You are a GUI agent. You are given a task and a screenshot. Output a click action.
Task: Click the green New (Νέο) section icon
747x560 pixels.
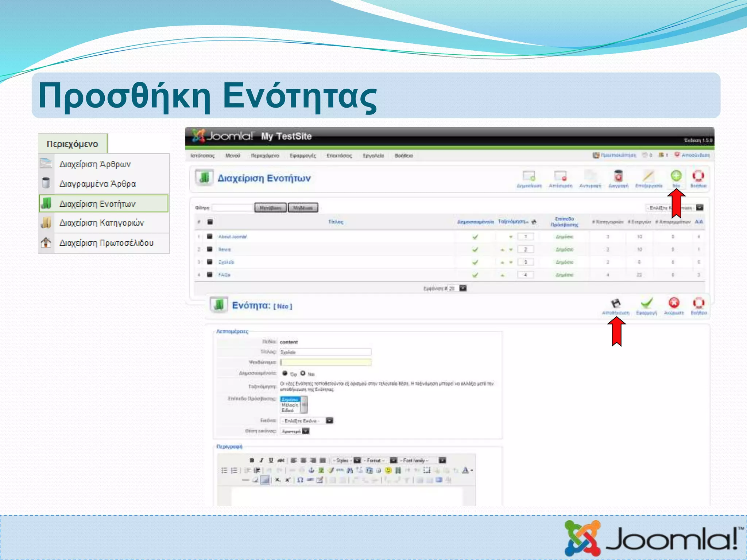click(x=676, y=176)
